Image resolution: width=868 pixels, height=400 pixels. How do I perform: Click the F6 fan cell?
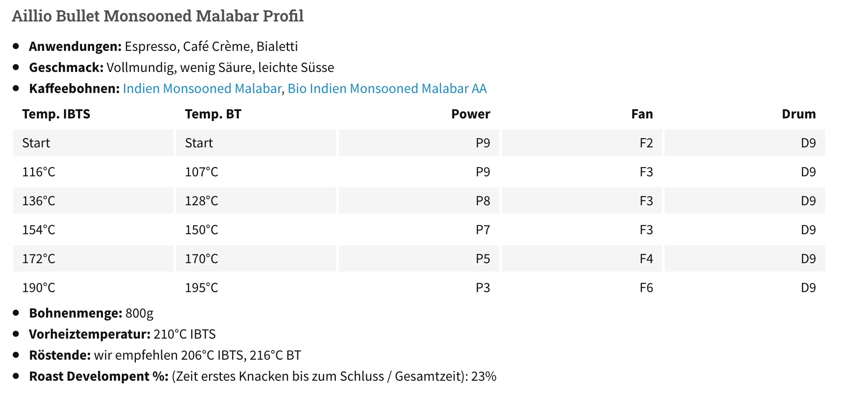(x=582, y=287)
